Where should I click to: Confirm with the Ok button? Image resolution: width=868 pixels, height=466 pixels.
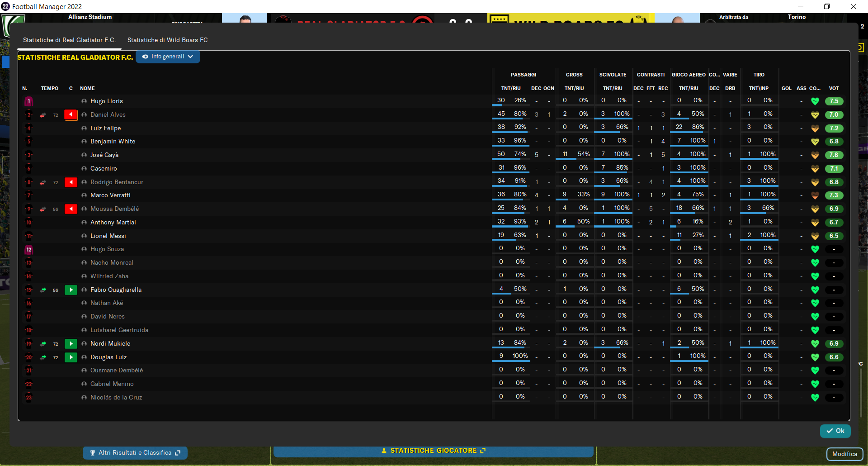tap(835, 431)
